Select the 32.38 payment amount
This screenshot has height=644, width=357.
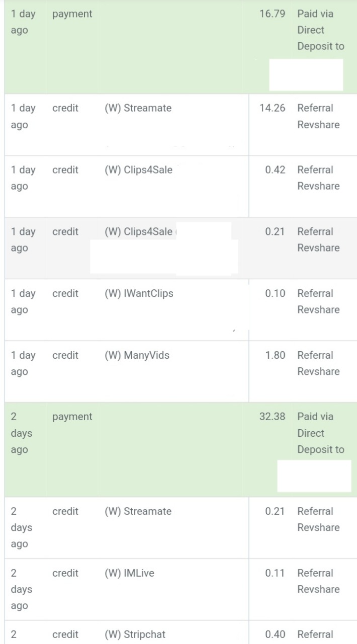(x=272, y=417)
